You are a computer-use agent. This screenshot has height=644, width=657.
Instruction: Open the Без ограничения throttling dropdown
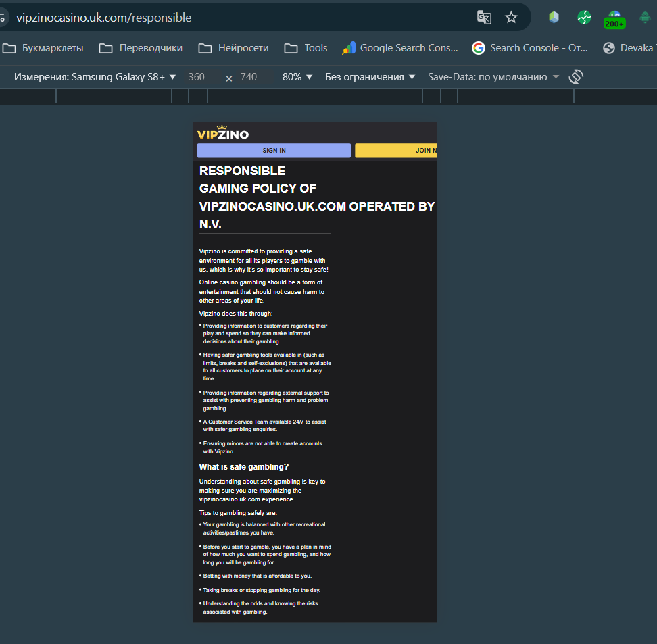(370, 77)
